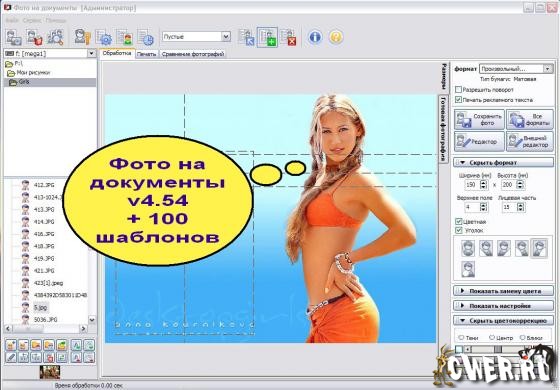560x390 pixels.
Task: Click toolbar icon with red X mark
Action: tap(288, 37)
